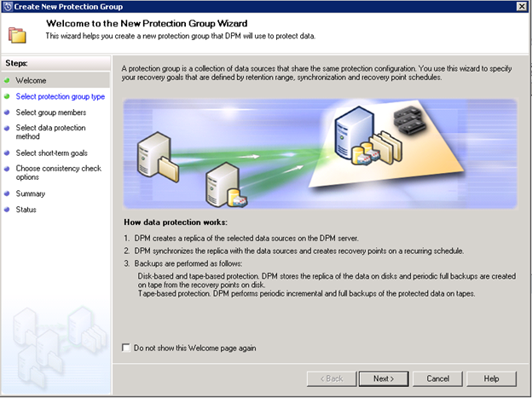532x398 pixels.
Task: Close the Create New Protection Group window
Action: click(x=522, y=6)
